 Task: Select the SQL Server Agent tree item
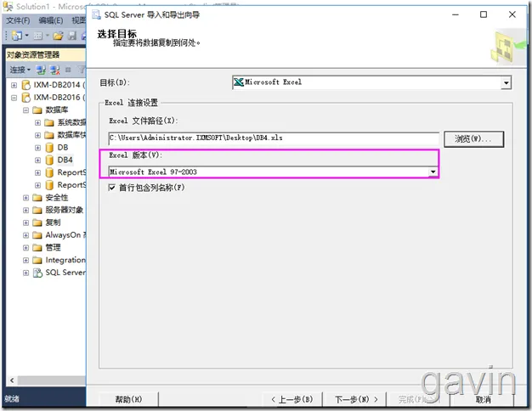(x=65, y=273)
